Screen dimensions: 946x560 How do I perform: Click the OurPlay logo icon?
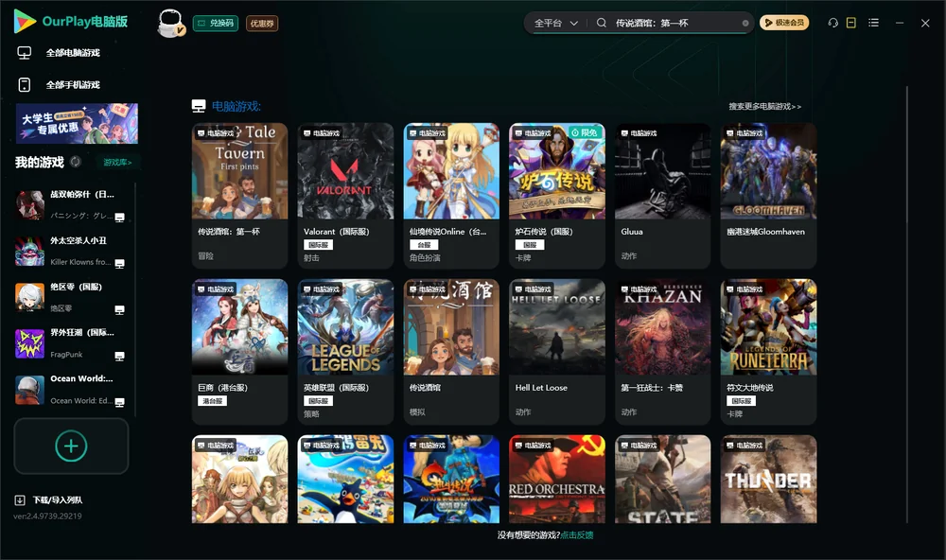pos(25,21)
